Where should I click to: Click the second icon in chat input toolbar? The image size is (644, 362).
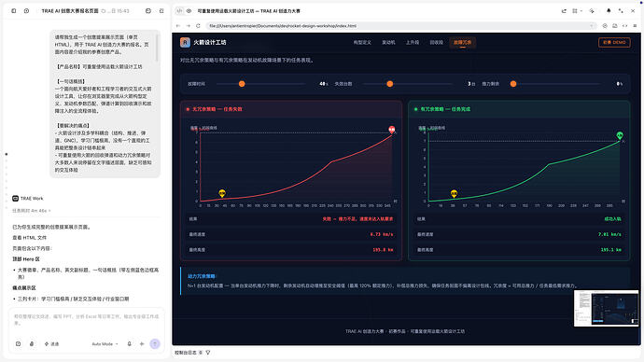click(x=32, y=344)
